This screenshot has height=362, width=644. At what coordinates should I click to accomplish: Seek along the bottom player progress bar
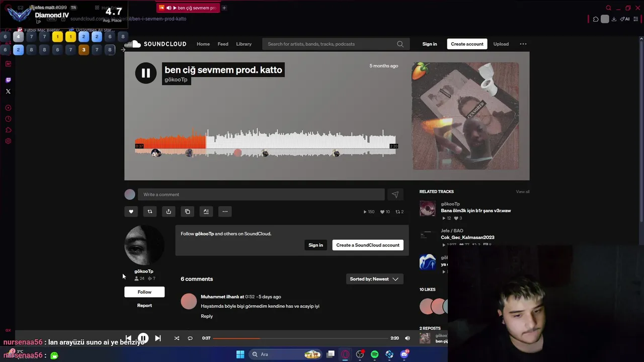point(300,338)
